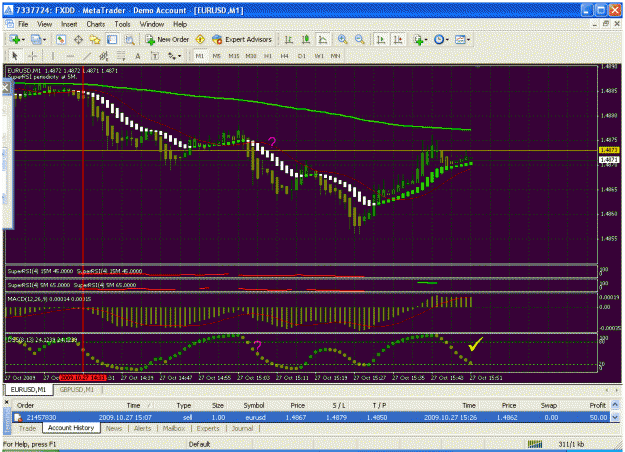
Task: Switch to M15 timeframe
Action: (234, 56)
